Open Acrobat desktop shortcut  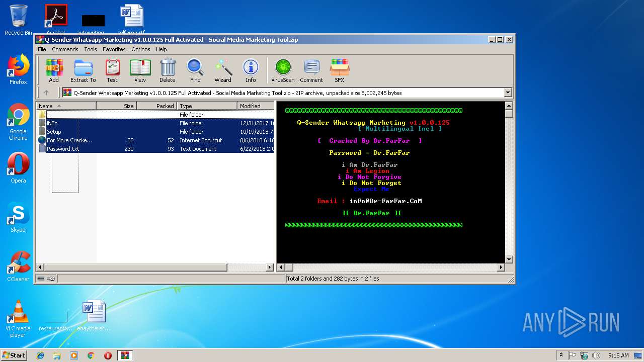[56, 19]
